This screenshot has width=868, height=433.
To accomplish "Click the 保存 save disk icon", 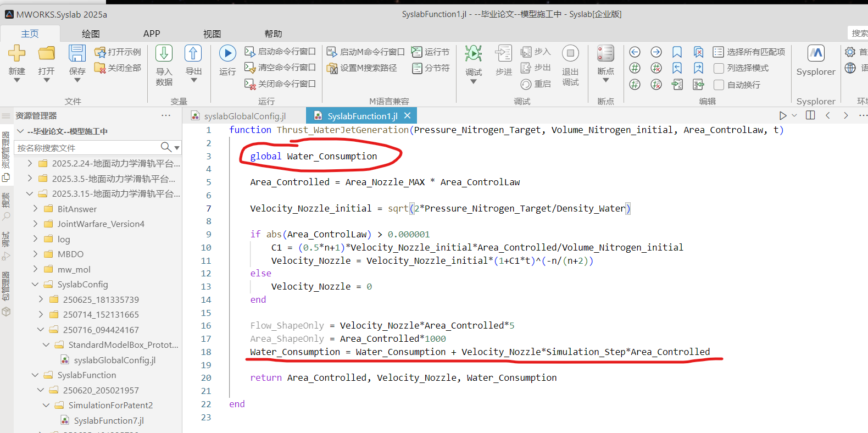I will pyautogui.click(x=77, y=53).
